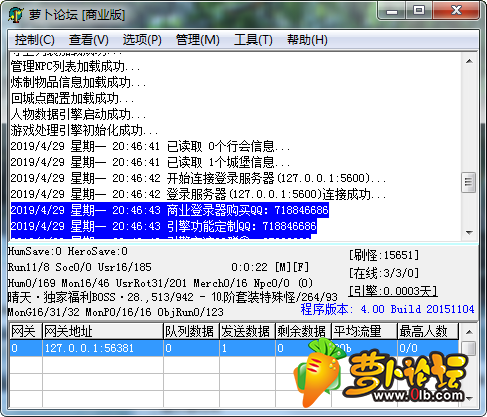Image resolution: width=487 pixels, height=417 pixels.
Task: Click the 网关地址 column header
Action: click(x=103, y=331)
